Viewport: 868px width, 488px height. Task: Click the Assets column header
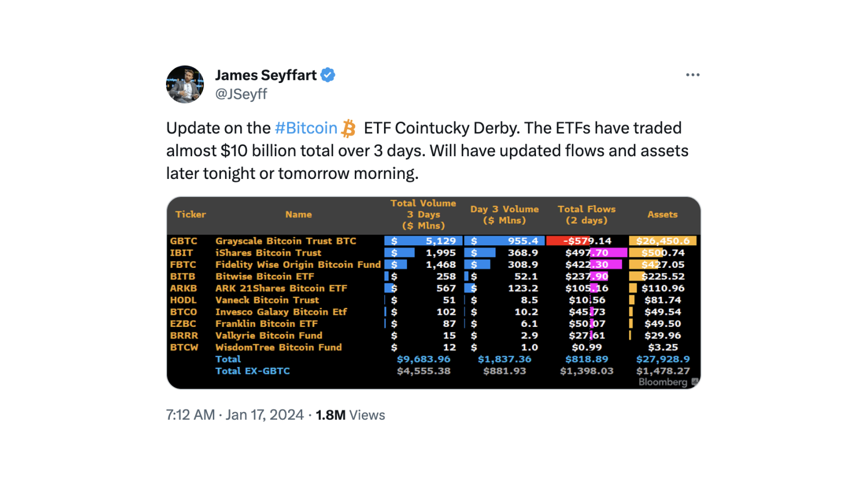coord(662,214)
